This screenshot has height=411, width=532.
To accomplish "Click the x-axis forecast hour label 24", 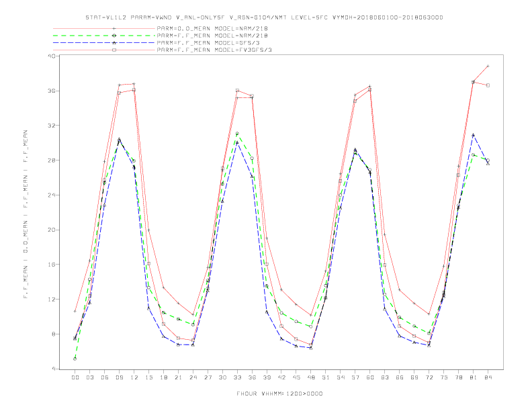I will tap(193, 377).
